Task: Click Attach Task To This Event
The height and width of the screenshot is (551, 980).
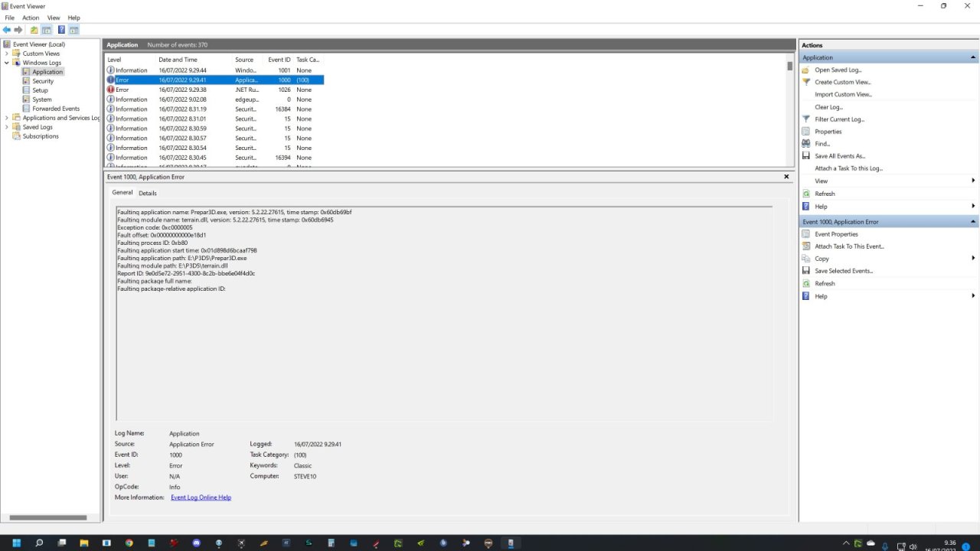Action: (849, 246)
